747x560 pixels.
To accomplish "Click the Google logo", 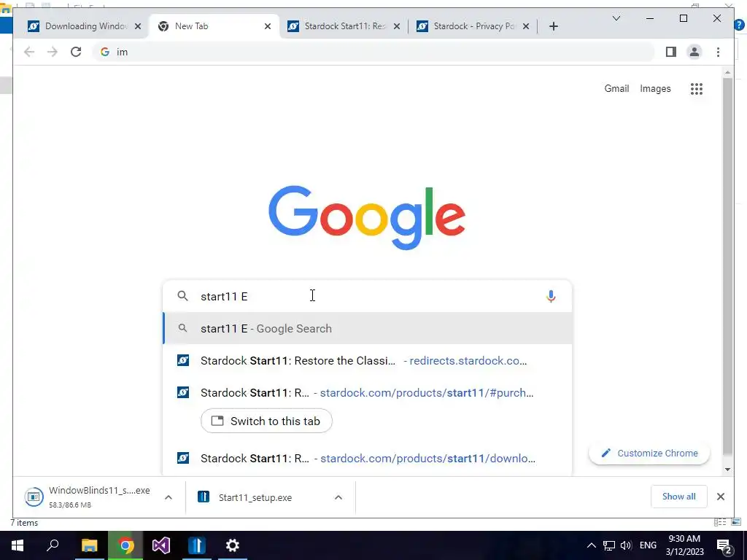I will coord(367,217).
